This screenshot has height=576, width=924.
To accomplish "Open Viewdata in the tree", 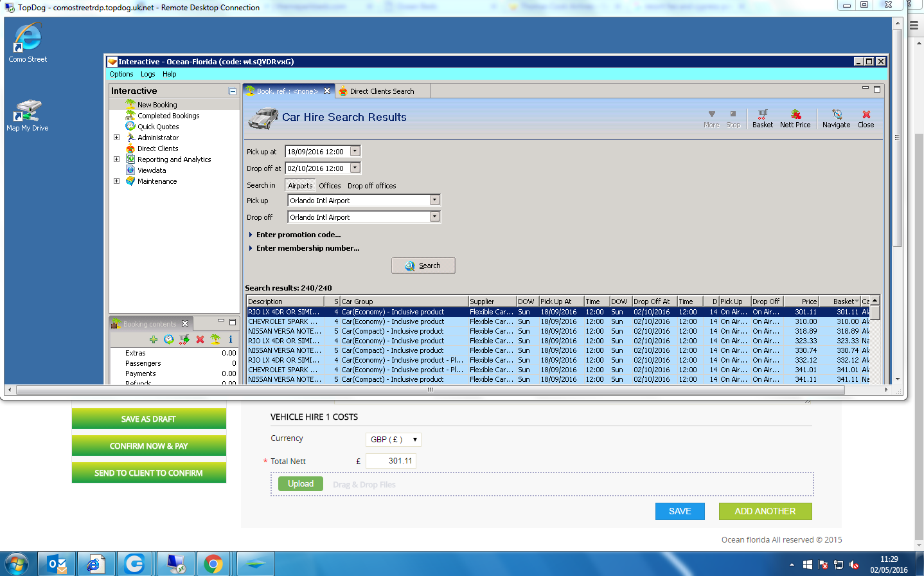I will 152,170.
